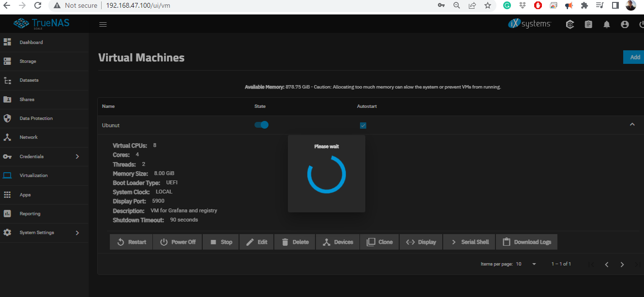Open the VM Devices list
Screen dimensions: 644x297
(x=338, y=242)
